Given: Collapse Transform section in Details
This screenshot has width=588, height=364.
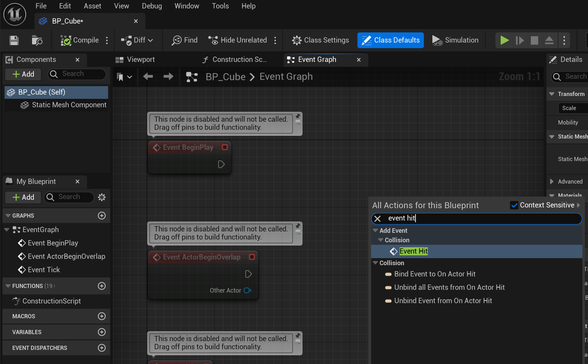Looking at the screenshot, I should (x=552, y=94).
